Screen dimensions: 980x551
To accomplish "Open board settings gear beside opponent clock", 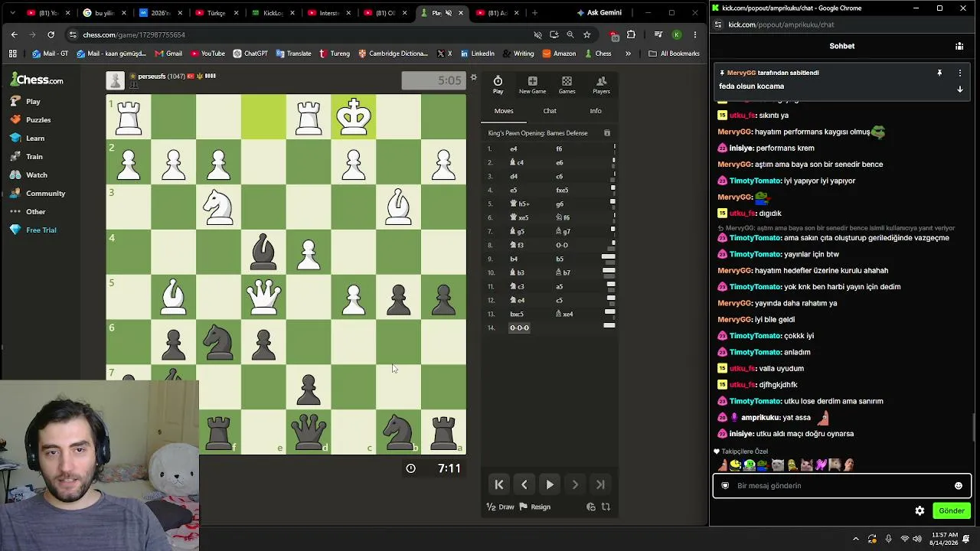I will point(473,77).
